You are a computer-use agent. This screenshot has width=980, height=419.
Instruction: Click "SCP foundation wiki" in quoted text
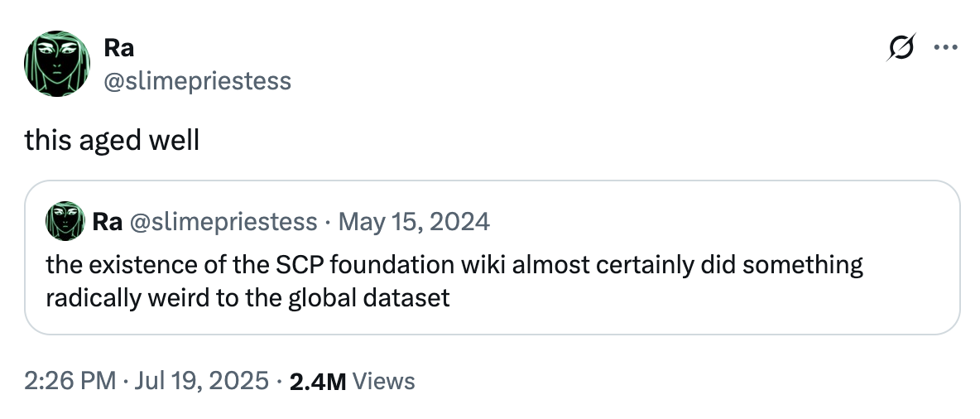[x=392, y=266]
